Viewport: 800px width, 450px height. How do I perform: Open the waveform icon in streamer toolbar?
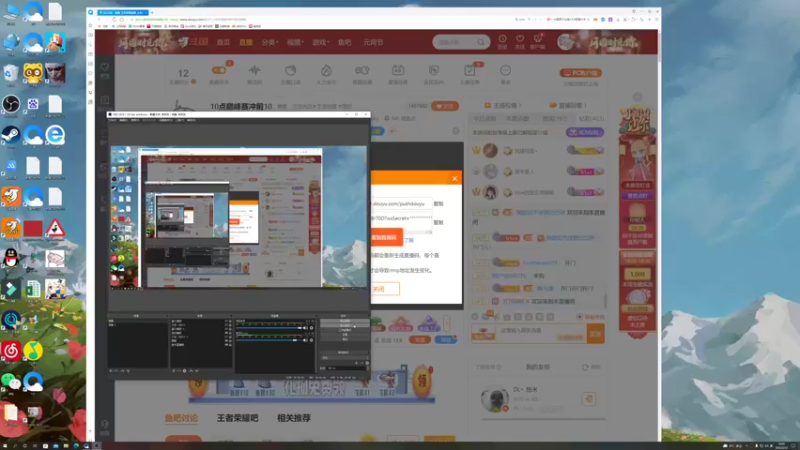pyautogui.click(x=255, y=70)
